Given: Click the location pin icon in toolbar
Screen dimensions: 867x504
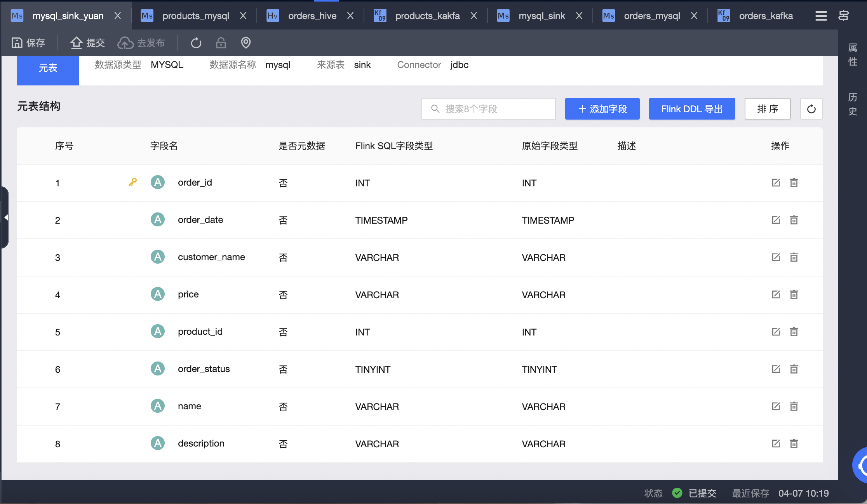Looking at the screenshot, I should click(x=246, y=43).
